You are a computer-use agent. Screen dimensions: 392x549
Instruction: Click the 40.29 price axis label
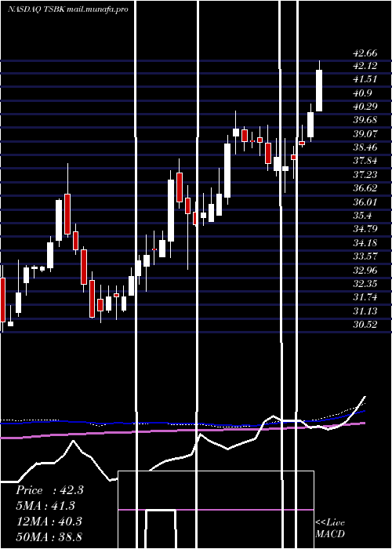pos(365,107)
